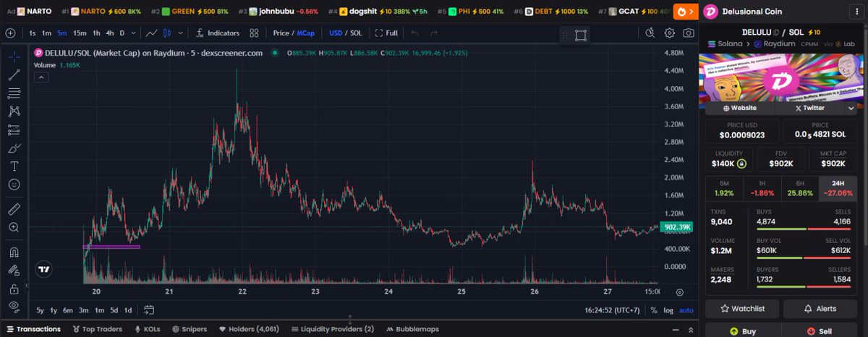Open the Indicators dialog
Screen dimensions: 868x337
tap(218, 33)
